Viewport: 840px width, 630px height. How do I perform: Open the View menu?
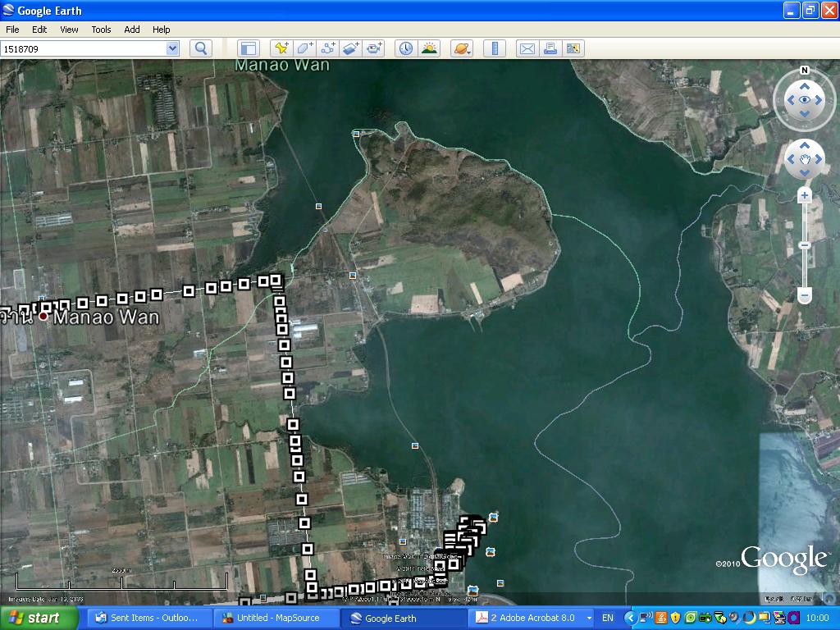[69, 30]
